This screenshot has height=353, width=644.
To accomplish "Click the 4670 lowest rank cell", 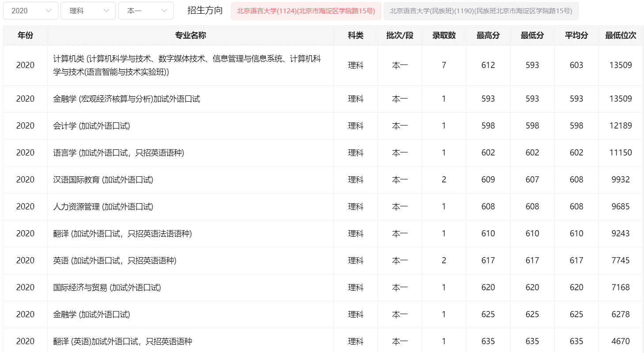I will pyautogui.click(x=621, y=342).
